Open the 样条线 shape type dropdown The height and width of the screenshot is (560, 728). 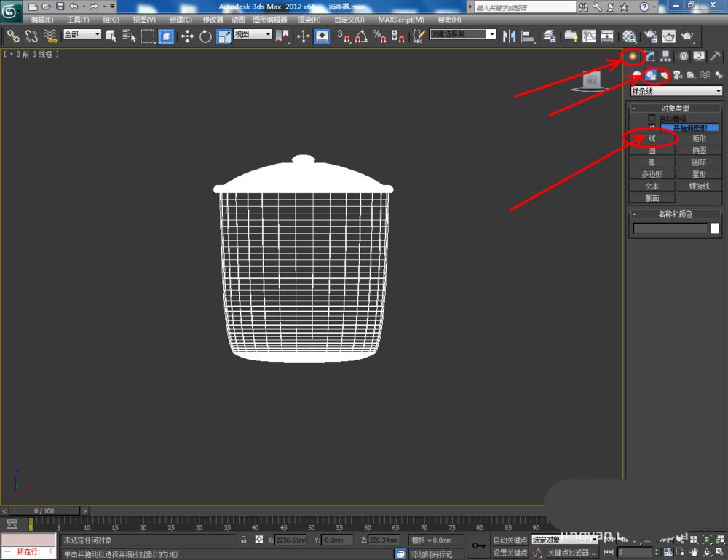point(676,91)
